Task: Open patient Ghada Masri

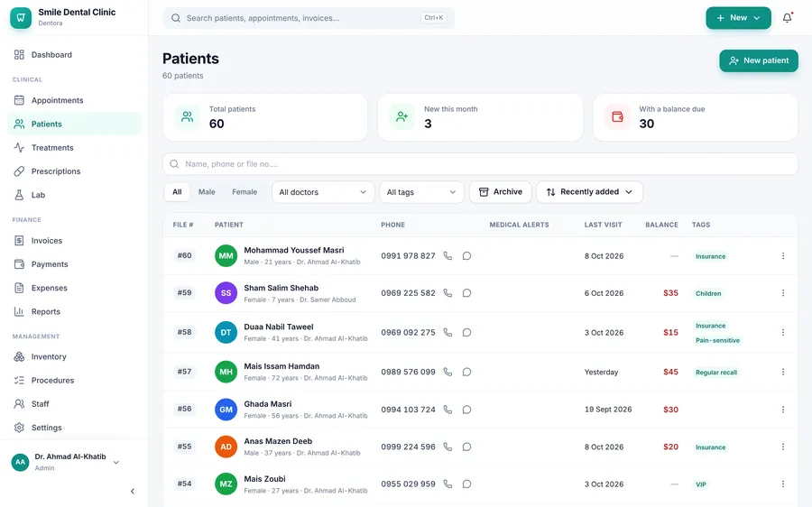Action: [268, 404]
